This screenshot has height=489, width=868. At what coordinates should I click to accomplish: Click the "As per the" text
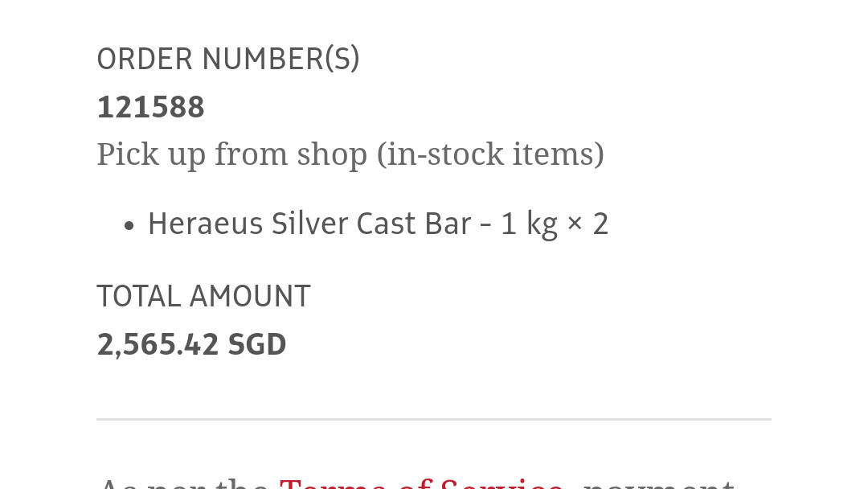[x=183, y=484]
